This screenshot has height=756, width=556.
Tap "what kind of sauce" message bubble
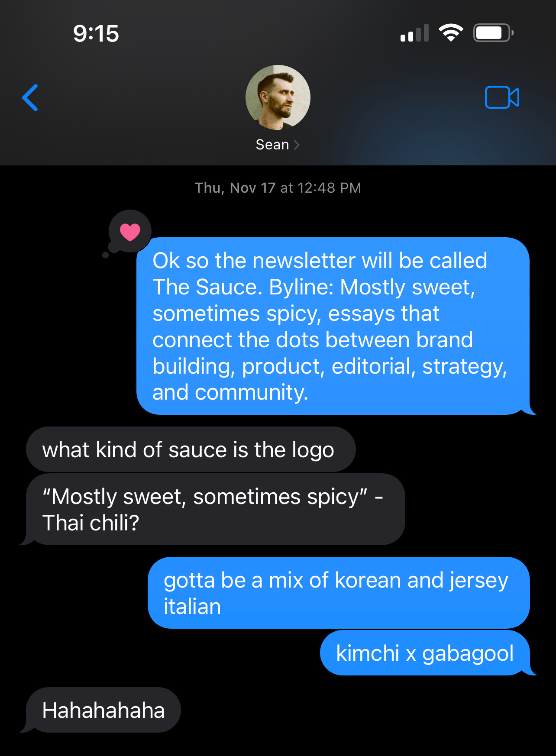point(191,449)
